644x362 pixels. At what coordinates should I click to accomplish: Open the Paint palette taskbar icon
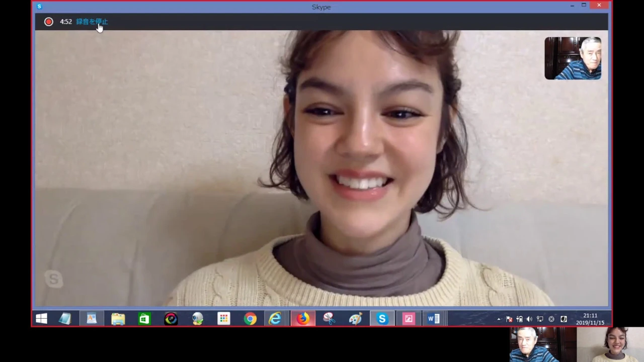pos(355,319)
